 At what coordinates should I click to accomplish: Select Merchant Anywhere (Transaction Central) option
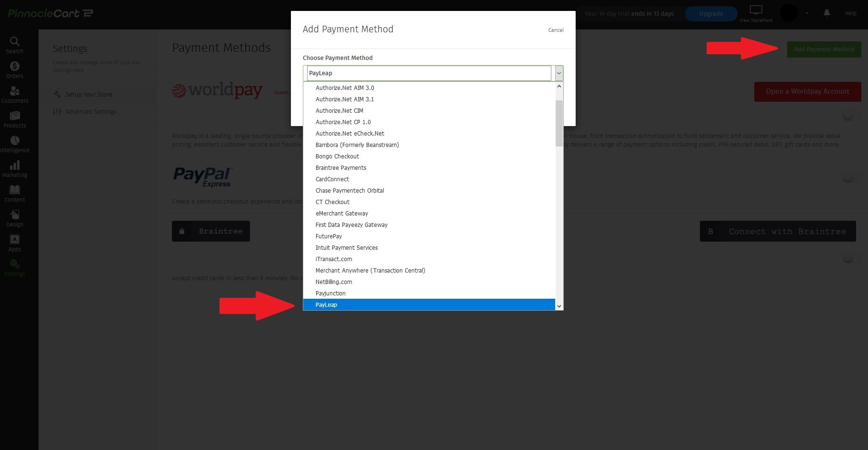(x=429, y=271)
